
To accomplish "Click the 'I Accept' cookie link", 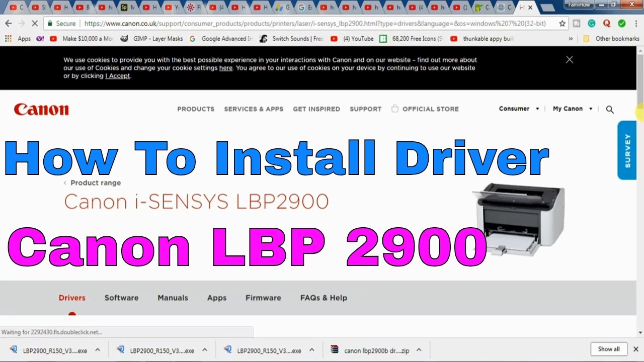I will click(118, 76).
